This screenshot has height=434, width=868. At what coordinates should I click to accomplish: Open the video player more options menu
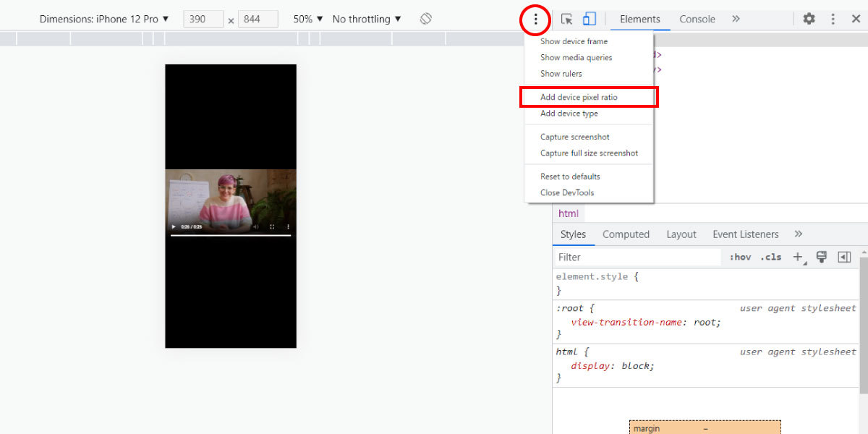[288, 226]
